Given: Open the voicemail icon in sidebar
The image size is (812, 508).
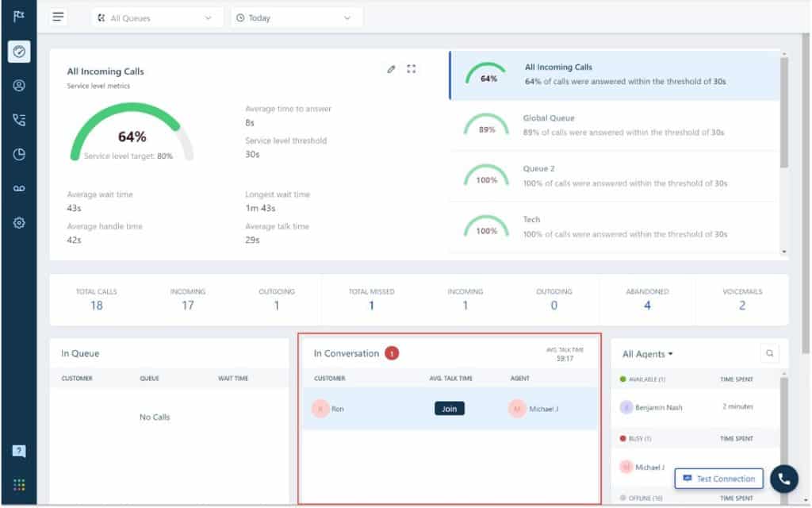Looking at the screenshot, I should tap(19, 189).
